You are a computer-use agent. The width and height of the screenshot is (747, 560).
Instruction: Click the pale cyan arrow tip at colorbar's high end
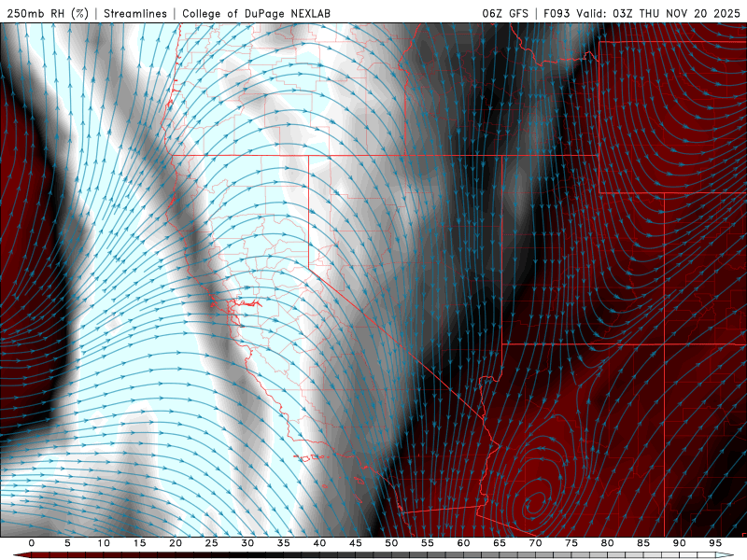[725, 555]
